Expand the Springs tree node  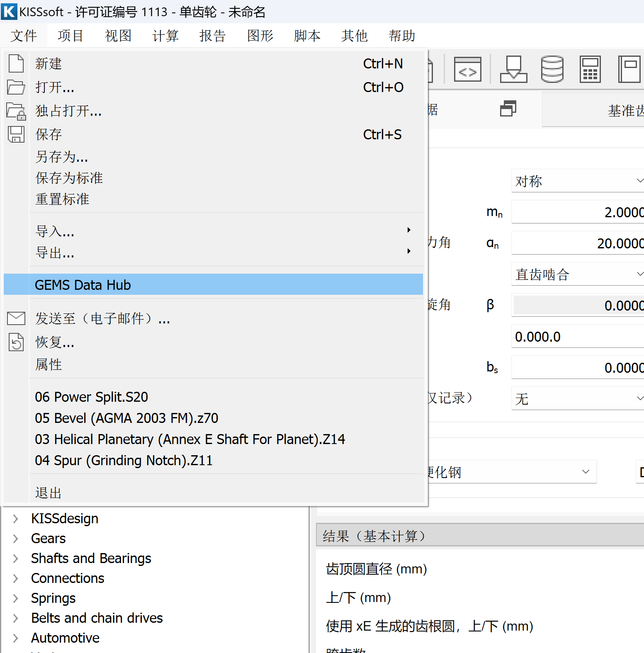click(15, 598)
